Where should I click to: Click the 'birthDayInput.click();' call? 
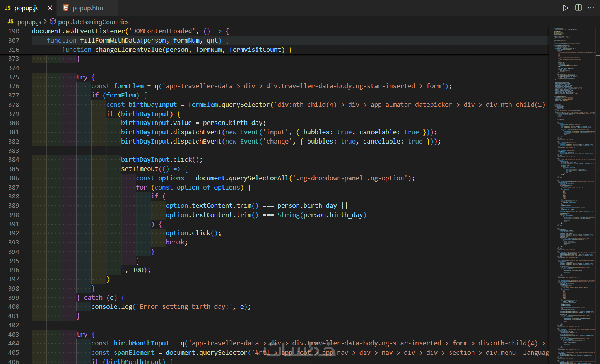(162, 159)
